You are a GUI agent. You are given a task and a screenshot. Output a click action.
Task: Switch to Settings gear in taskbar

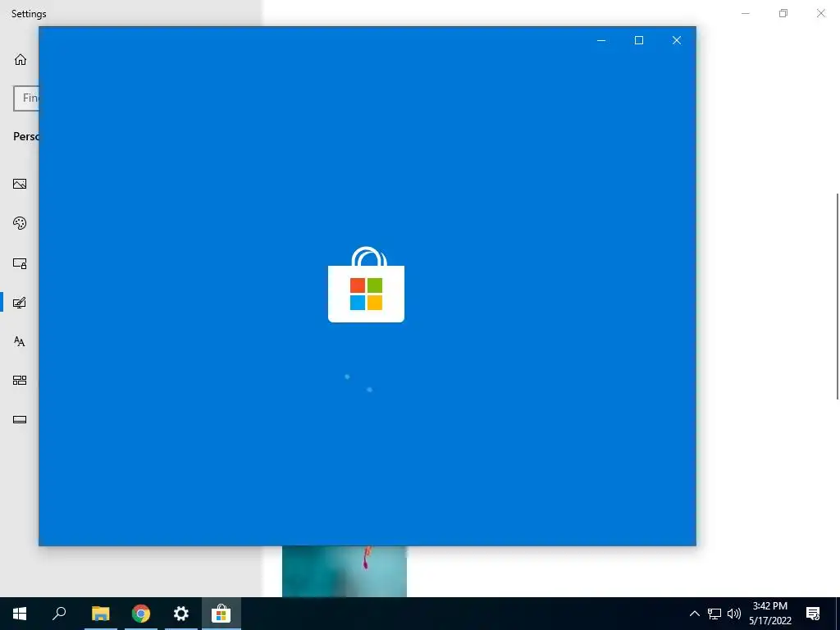181,614
